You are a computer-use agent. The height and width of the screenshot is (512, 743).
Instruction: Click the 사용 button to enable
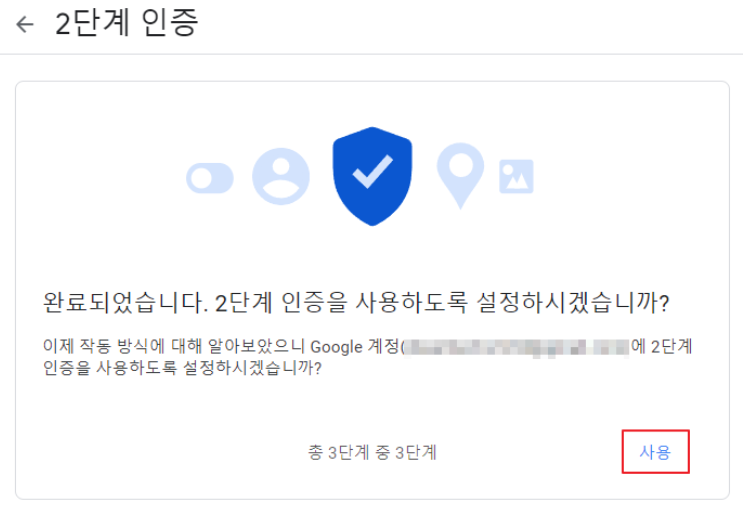655,452
